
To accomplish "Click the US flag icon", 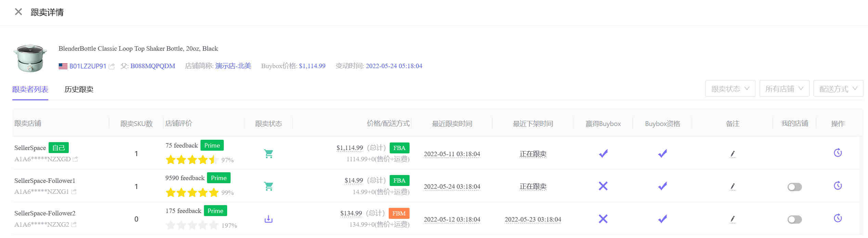I will tap(63, 66).
